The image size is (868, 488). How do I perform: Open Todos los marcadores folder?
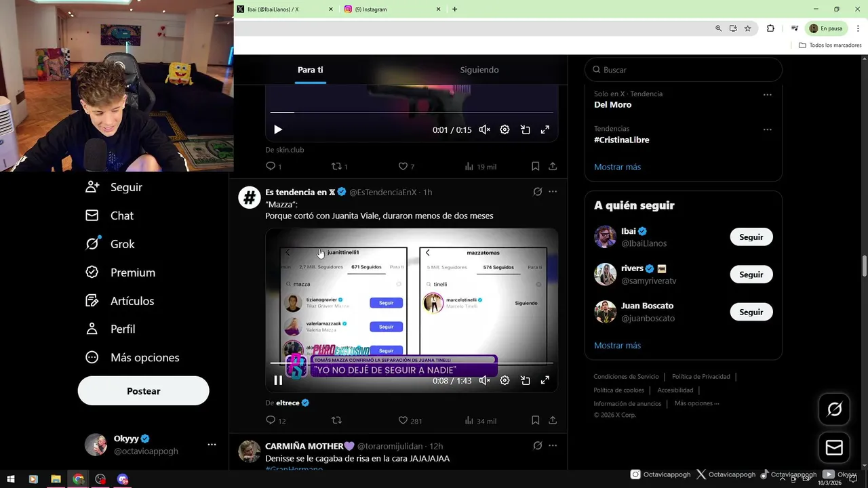pos(830,45)
